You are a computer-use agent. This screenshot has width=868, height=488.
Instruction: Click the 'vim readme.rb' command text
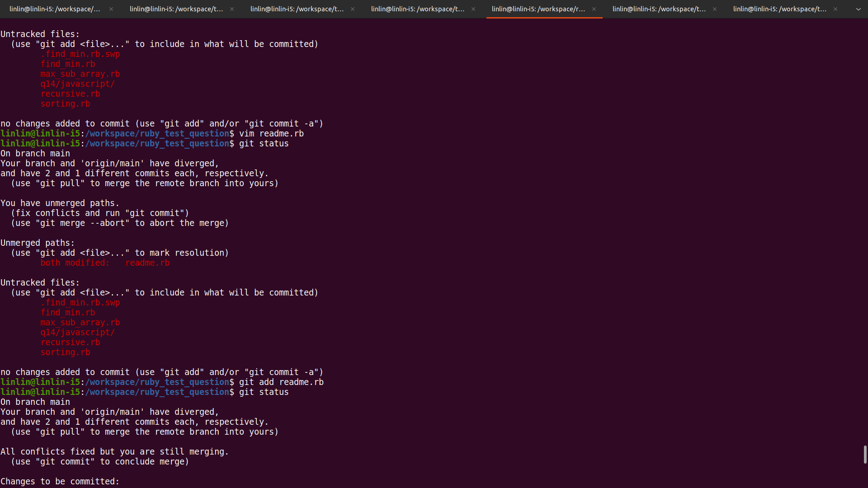click(x=271, y=134)
